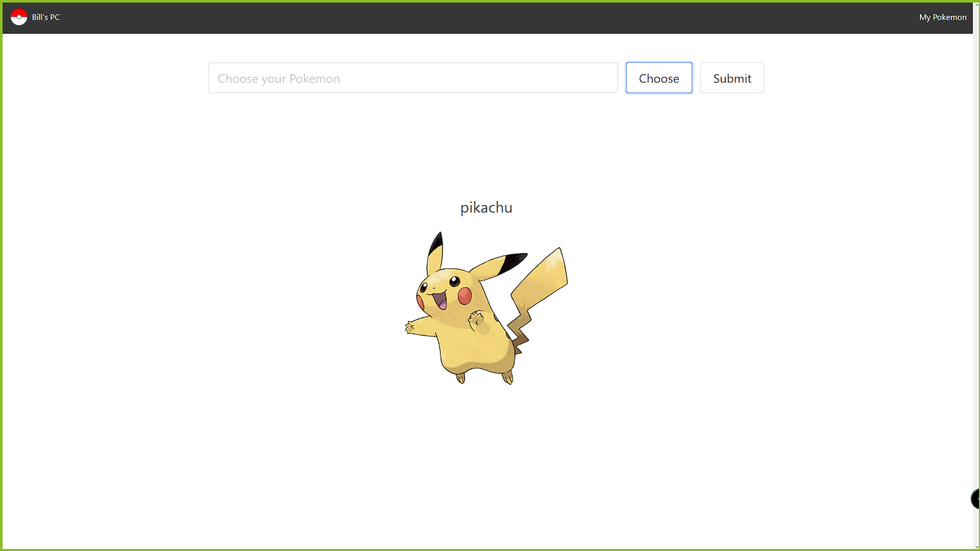Enable the Submit action

pos(732,78)
